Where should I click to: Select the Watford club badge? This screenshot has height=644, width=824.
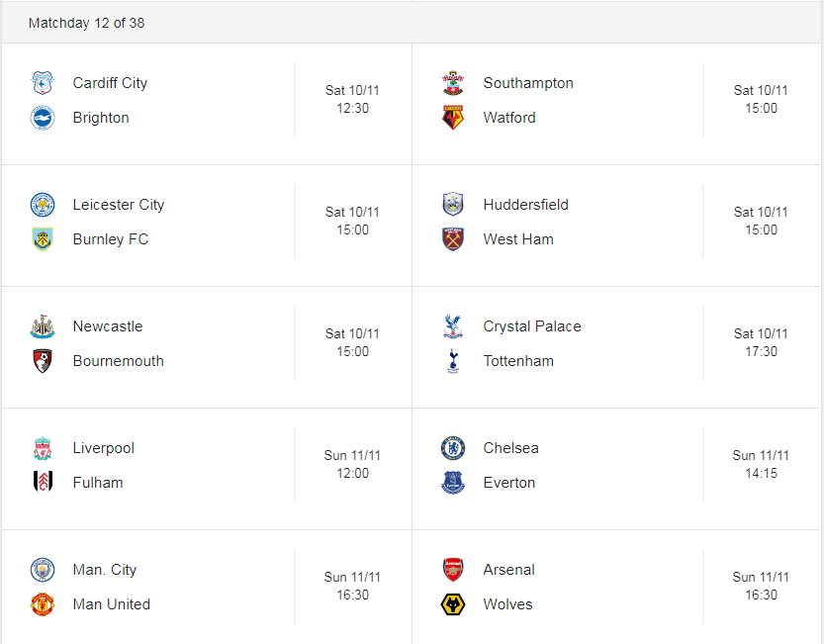pos(452,118)
